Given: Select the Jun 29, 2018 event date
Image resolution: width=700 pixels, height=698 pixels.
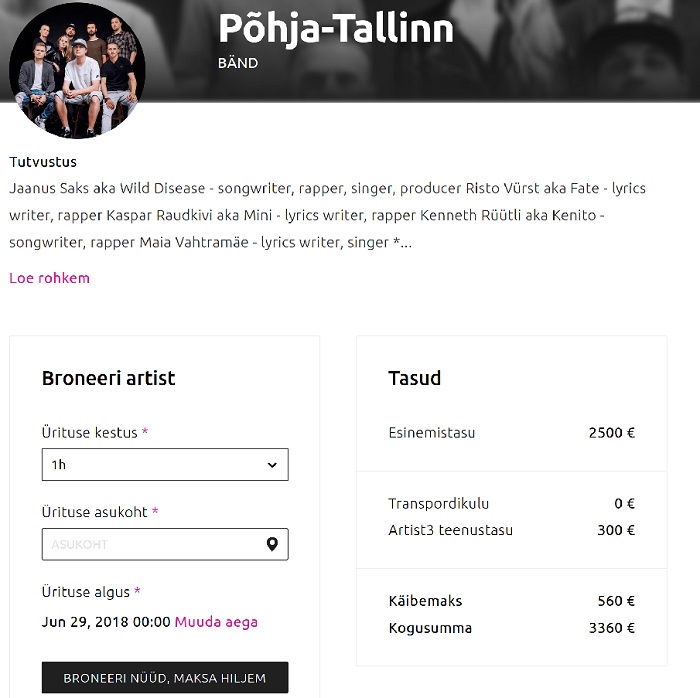Looking at the screenshot, I should pyautogui.click(x=106, y=622).
